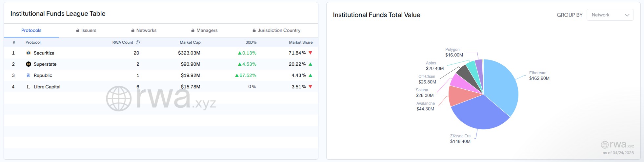644x162 pixels.
Task: Click the Republic protocol logo icon
Action: pyautogui.click(x=29, y=75)
